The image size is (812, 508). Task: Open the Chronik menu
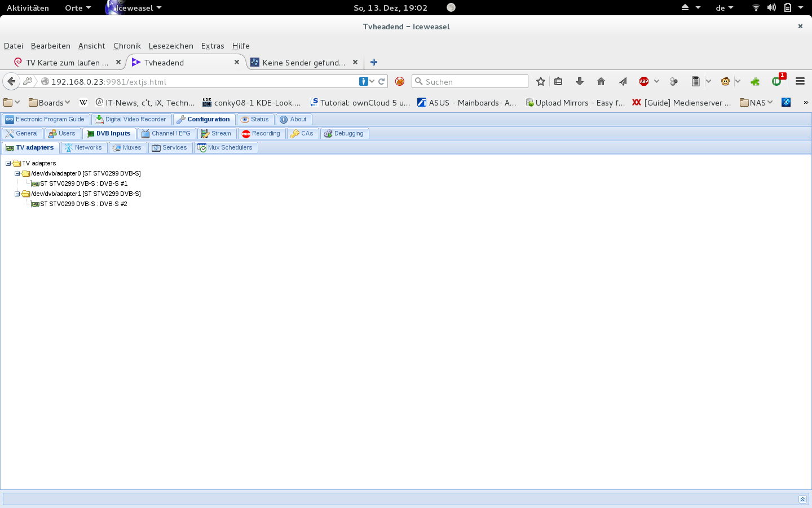[x=127, y=46]
